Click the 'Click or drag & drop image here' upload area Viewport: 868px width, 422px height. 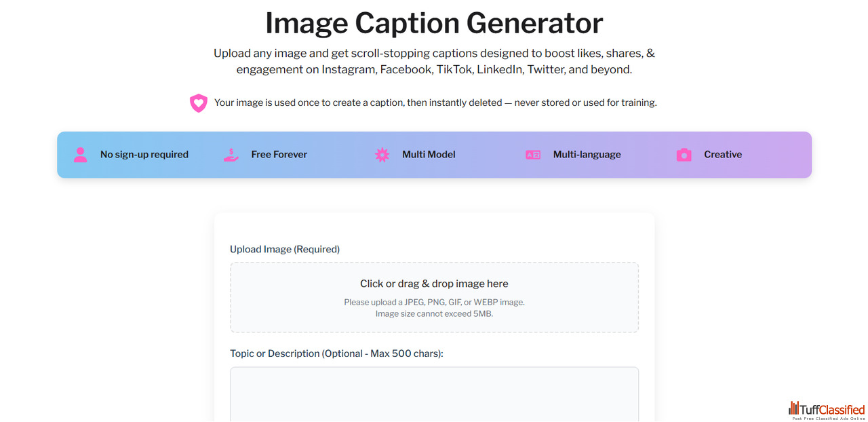click(434, 297)
